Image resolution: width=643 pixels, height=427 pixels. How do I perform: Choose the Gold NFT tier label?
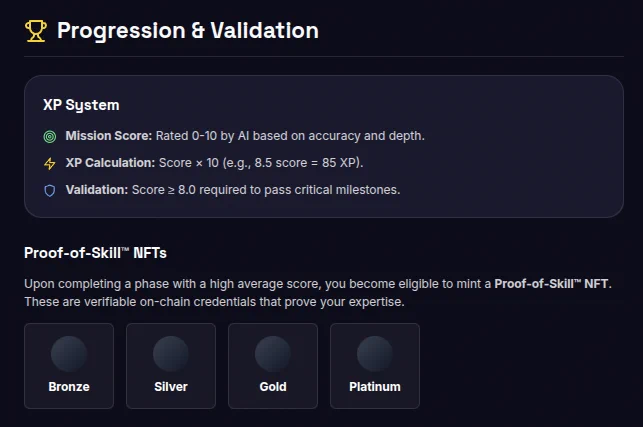tap(273, 387)
